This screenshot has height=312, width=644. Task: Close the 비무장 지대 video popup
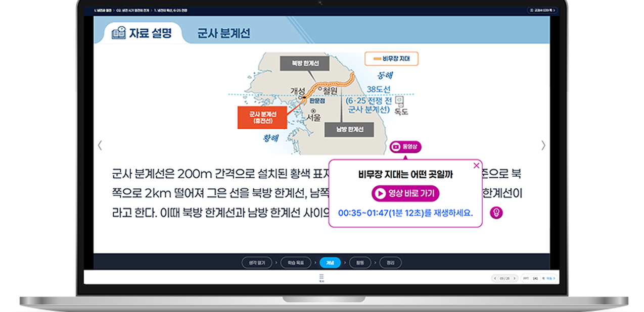[476, 166]
